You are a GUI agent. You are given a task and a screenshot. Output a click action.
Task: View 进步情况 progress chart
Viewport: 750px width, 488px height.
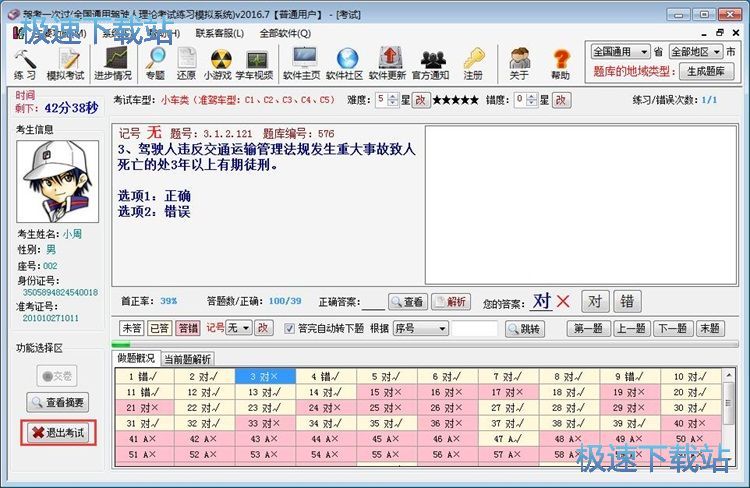pyautogui.click(x=113, y=64)
